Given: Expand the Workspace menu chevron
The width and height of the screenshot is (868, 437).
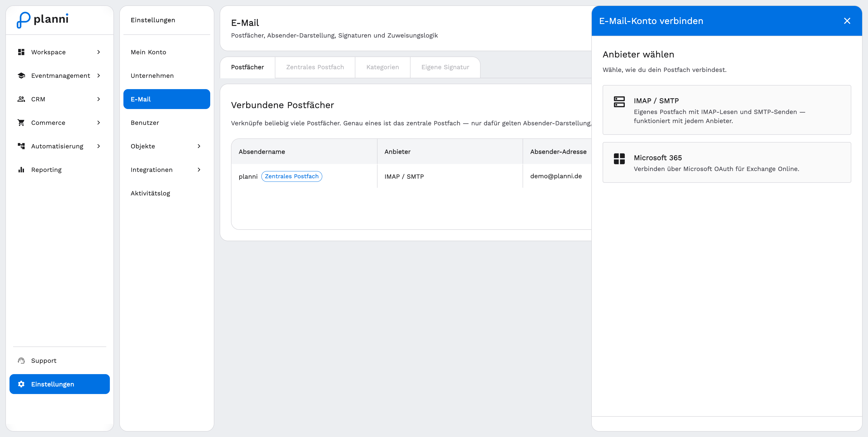Looking at the screenshot, I should tap(99, 52).
